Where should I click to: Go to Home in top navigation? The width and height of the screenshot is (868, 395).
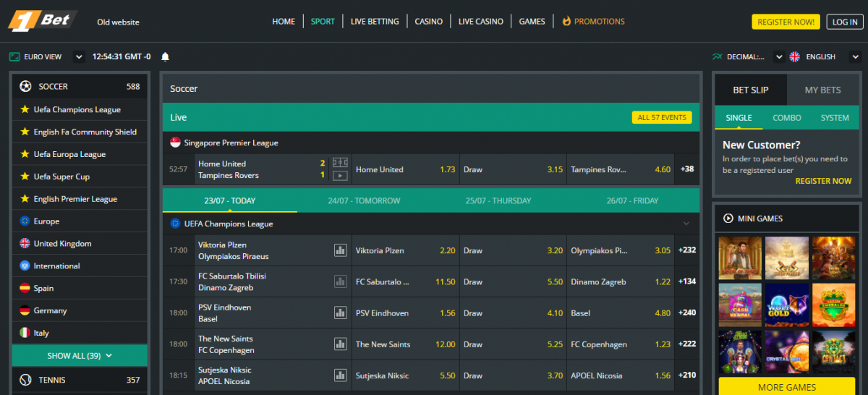284,22
